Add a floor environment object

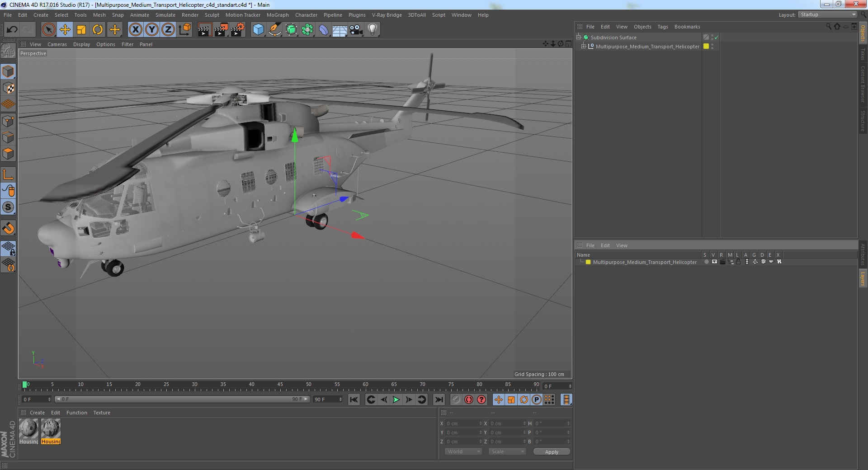click(x=340, y=30)
